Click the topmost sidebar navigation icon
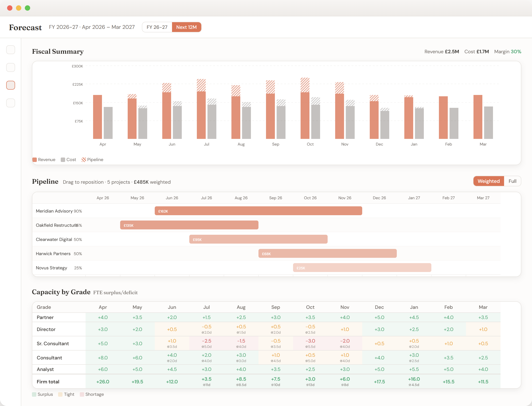Viewport: 532px width, 406px height. point(10,49)
